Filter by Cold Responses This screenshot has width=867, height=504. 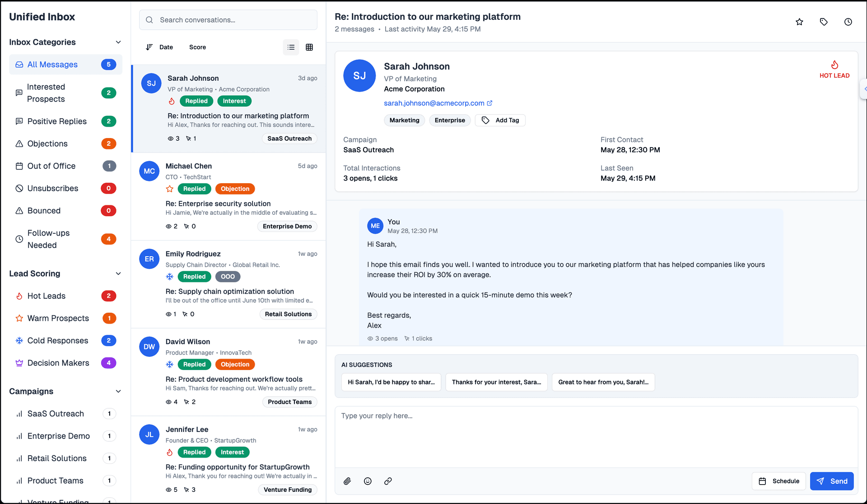pyautogui.click(x=65, y=341)
